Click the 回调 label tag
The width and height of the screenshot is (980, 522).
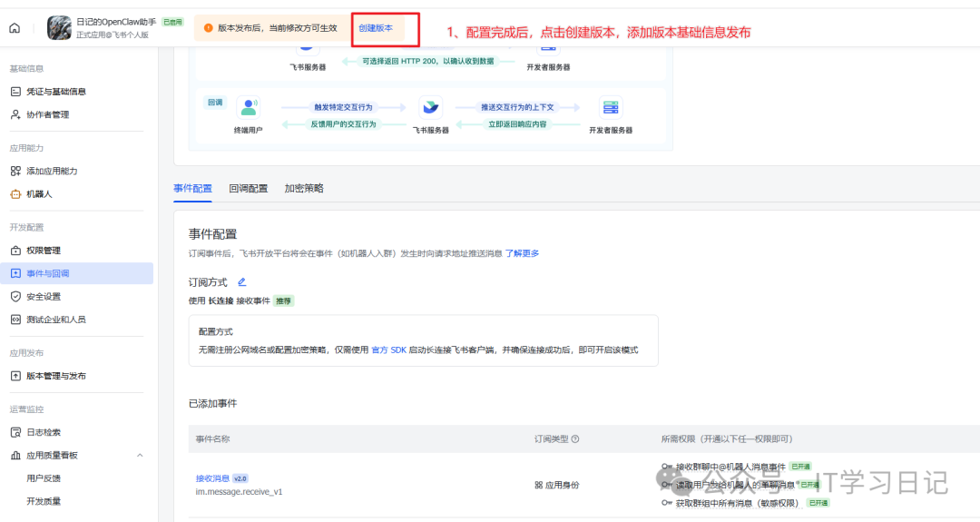click(x=215, y=102)
